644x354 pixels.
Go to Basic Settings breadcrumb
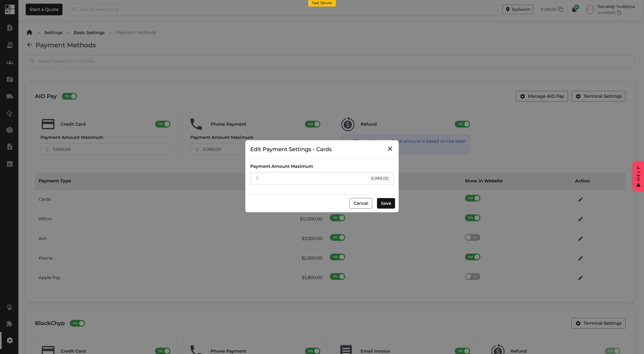coord(89,33)
